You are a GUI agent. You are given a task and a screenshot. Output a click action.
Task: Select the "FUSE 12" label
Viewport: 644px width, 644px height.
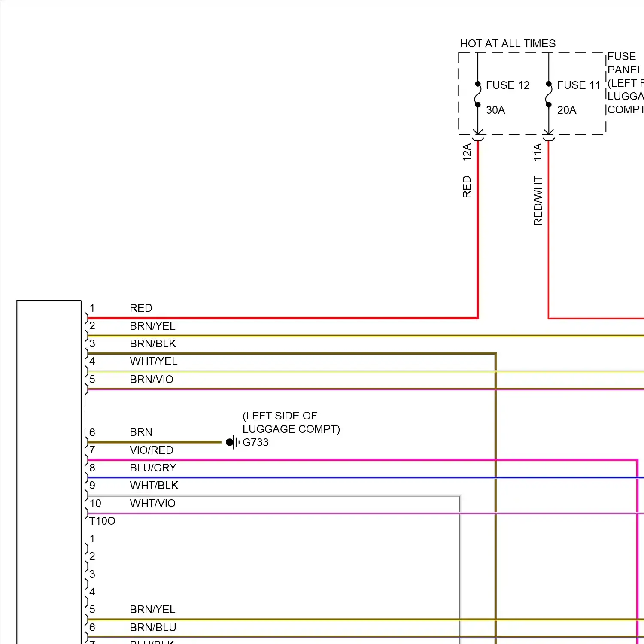point(507,85)
